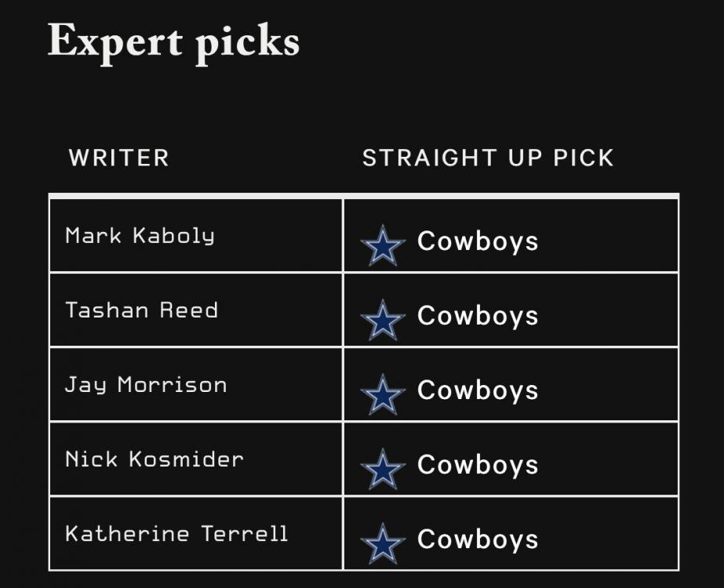Select Katherine Terrell's Cowboys star logo

[x=383, y=543]
